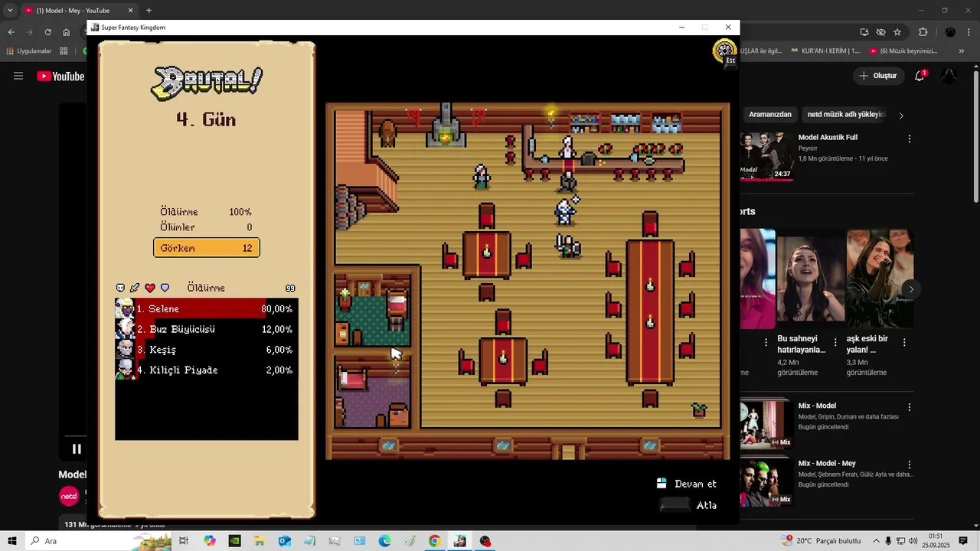Open Google Chrome from the taskbar
980x551 pixels.
(x=434, y=541)
